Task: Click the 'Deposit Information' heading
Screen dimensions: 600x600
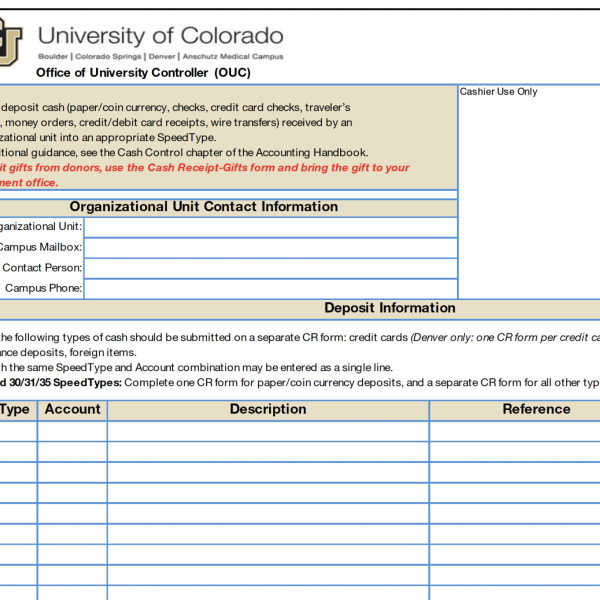Action: [x=390, y=308]
